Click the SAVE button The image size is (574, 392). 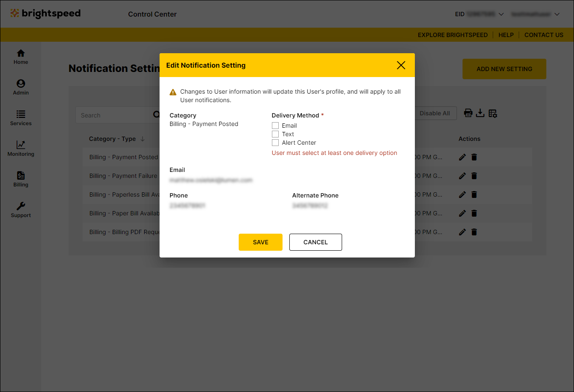point(260,242)
